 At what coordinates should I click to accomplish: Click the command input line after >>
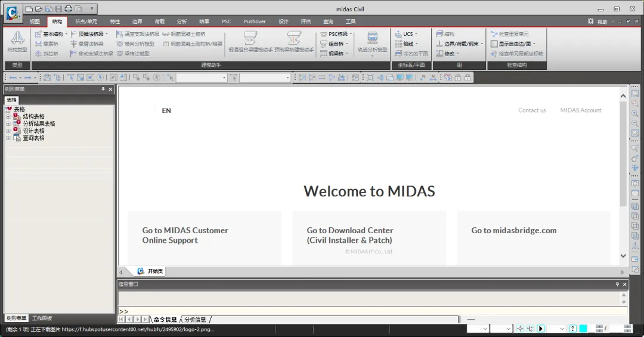click(371, 311)
